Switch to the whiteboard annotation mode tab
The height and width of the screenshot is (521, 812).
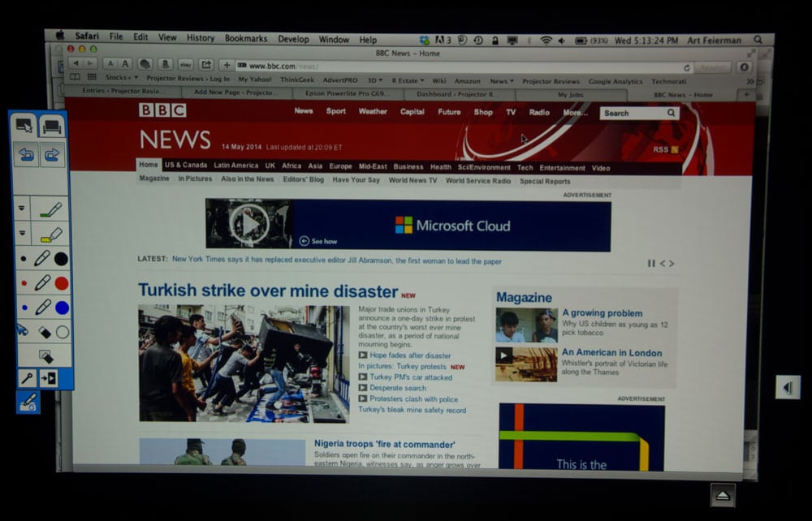52,126
